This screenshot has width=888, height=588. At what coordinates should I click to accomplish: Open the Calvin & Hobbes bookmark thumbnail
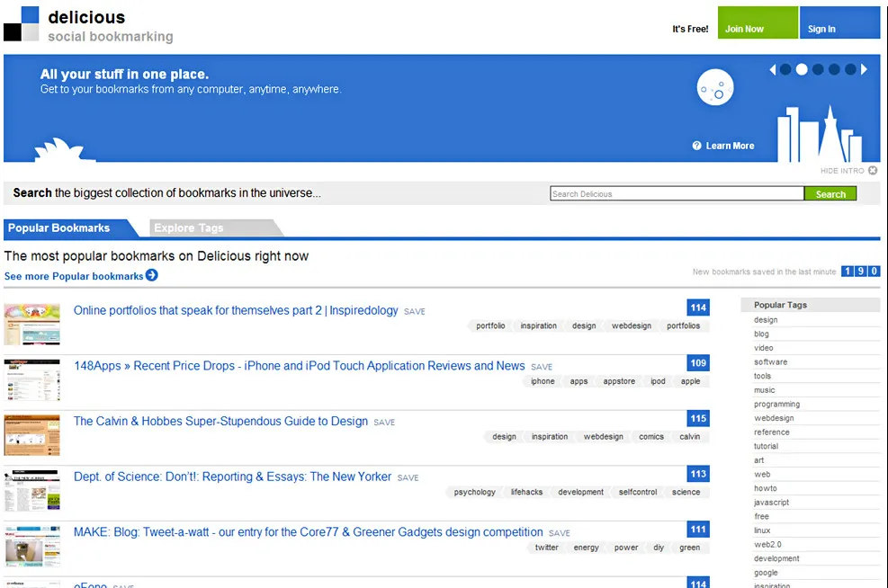point(31,434)
